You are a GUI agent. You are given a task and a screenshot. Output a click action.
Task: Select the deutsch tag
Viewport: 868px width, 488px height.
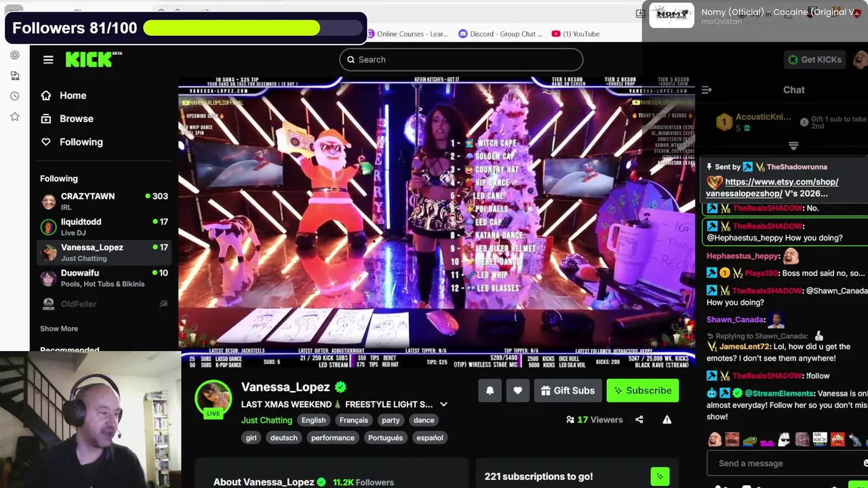283,438
